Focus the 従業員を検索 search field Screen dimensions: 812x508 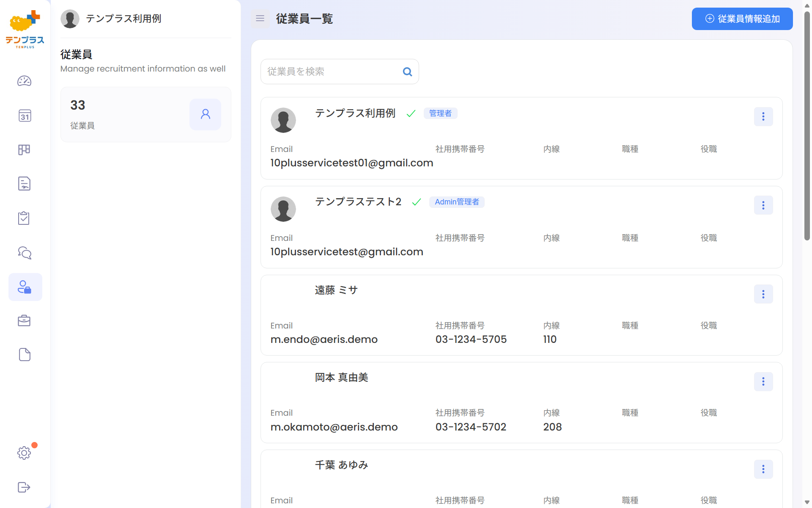coord(339,72)
